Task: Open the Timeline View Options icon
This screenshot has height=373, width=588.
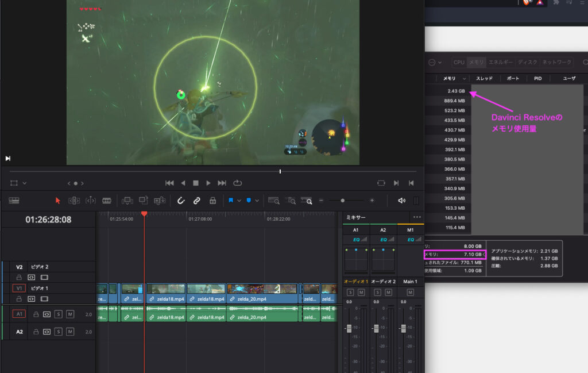Action: (14, 201)
